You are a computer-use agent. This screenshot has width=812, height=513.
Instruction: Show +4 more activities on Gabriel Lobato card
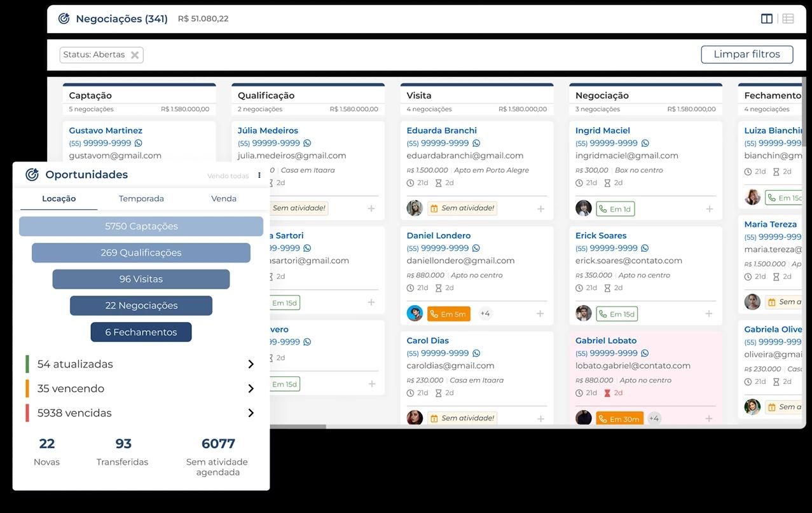tap(654, 418)
